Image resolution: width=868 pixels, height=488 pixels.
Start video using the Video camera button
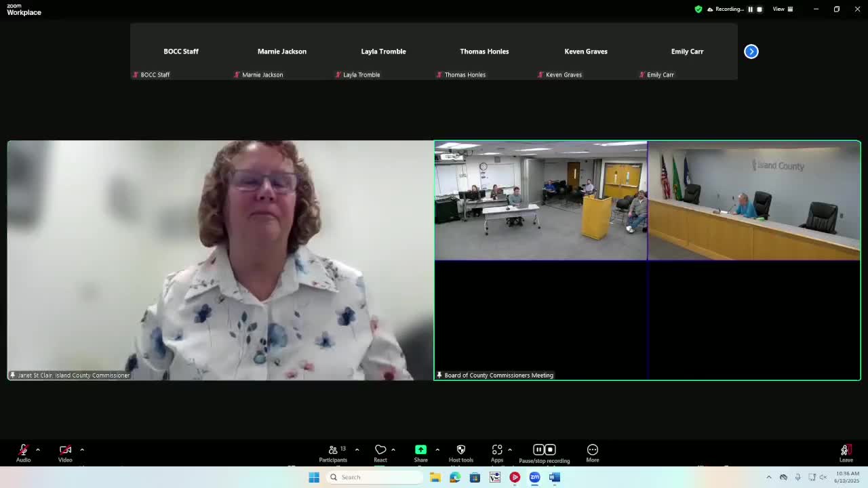[x=65, y=453]
